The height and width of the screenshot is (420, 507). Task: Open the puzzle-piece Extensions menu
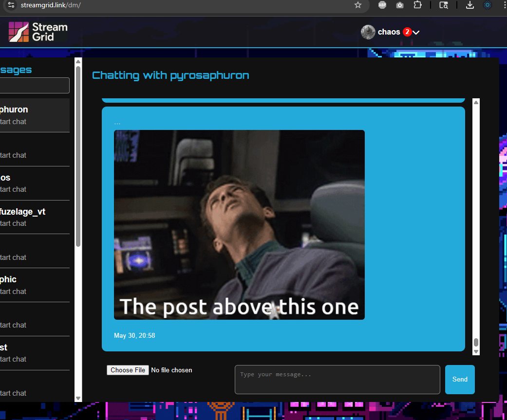pos(418,5)
